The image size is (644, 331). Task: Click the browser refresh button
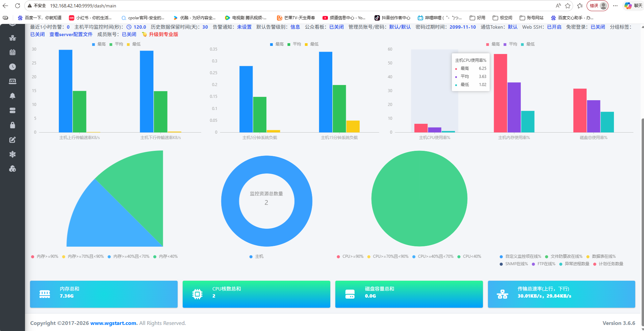click(x=18, y=6)
